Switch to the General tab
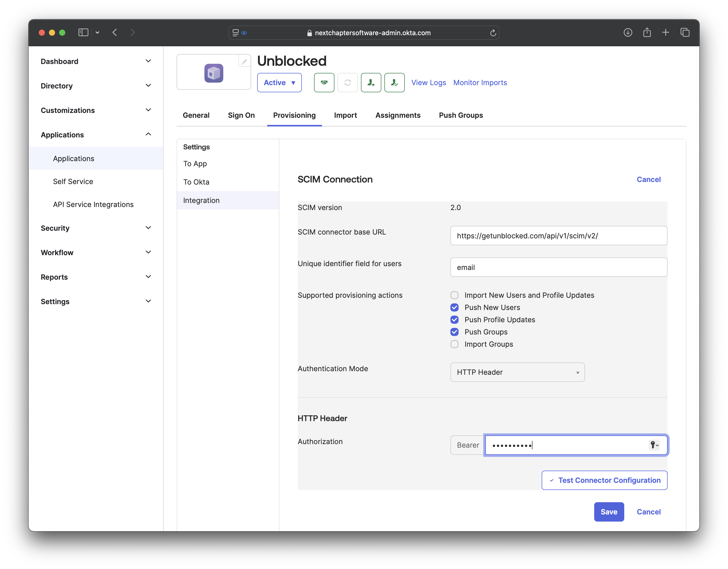Screen dimensions: 728x569 pos(196,115)
